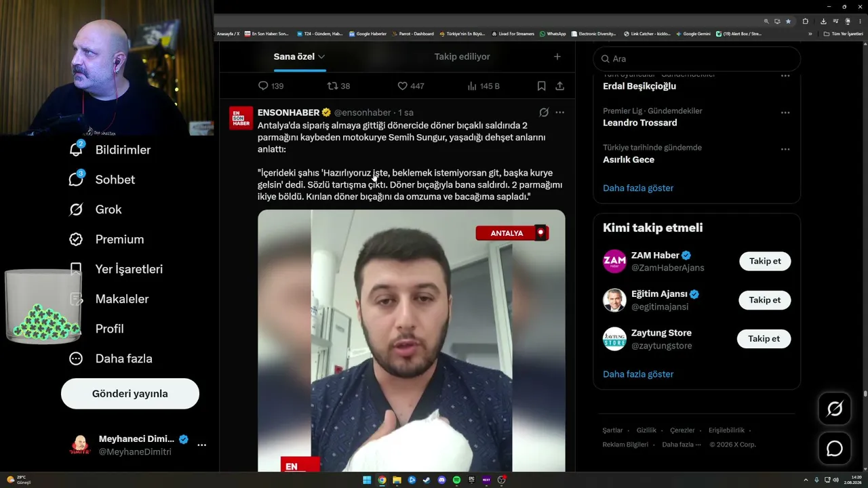
Task: Open the Leandro Trossard trend
Action: coord(640,123)
